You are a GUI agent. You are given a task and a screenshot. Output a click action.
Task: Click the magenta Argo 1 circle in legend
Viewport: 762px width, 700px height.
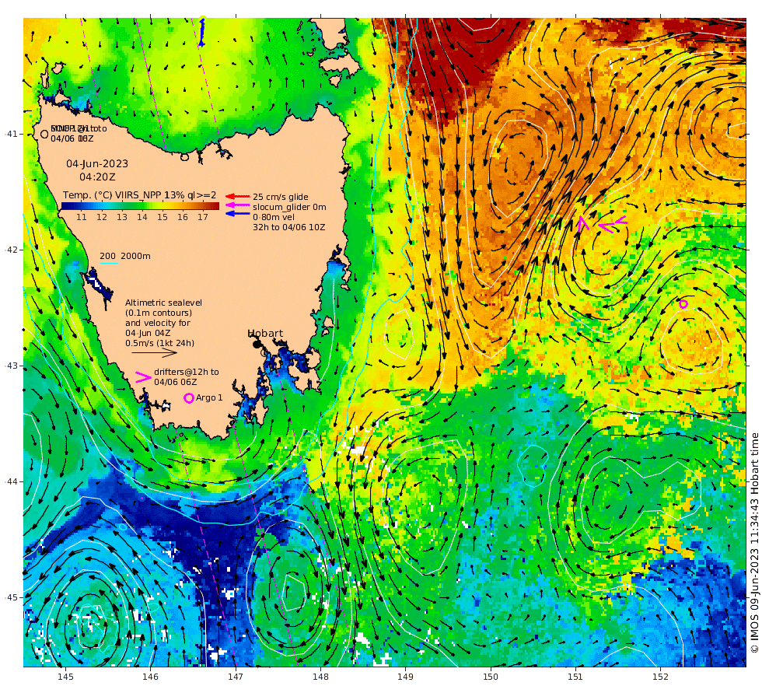point(188,398)
